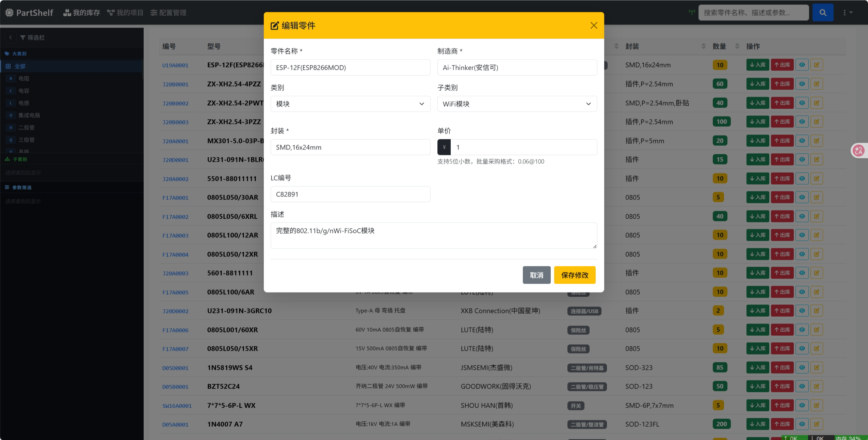The height and width of the screenshot is (440, 868).
Task: Close the 编辑零件 dialog with X
Action: click(594, 26)
